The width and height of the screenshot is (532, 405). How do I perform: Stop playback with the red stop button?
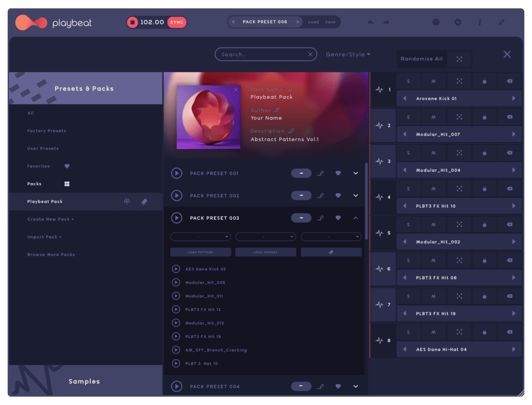pos(132,22)
